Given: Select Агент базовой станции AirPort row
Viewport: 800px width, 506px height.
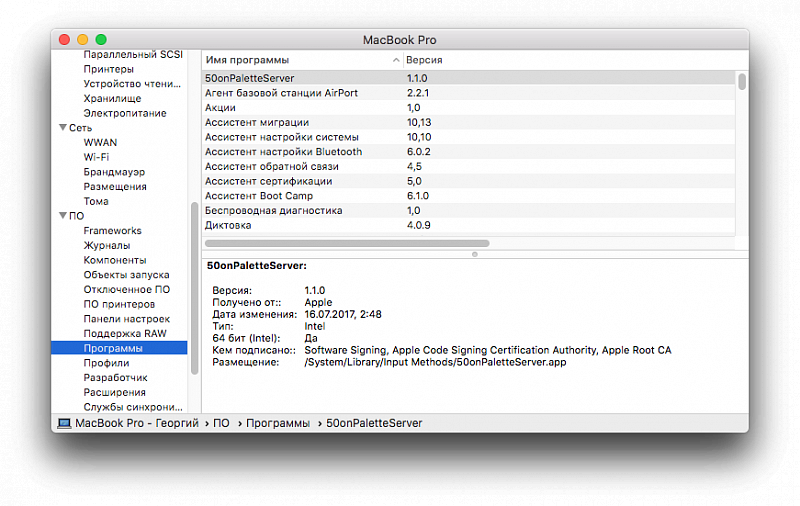Looking at the screenshot, I should pyautogui.click(x=281, y=93).
